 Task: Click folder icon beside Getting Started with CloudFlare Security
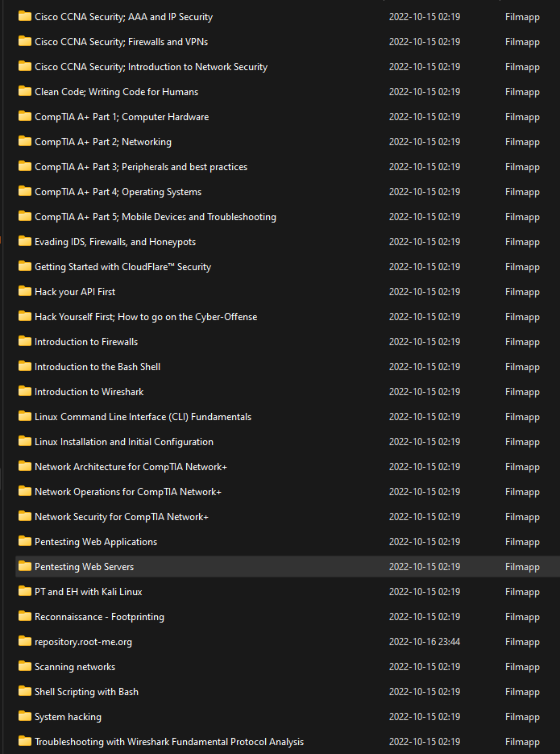pyautogui.click(x=25, y=266)
